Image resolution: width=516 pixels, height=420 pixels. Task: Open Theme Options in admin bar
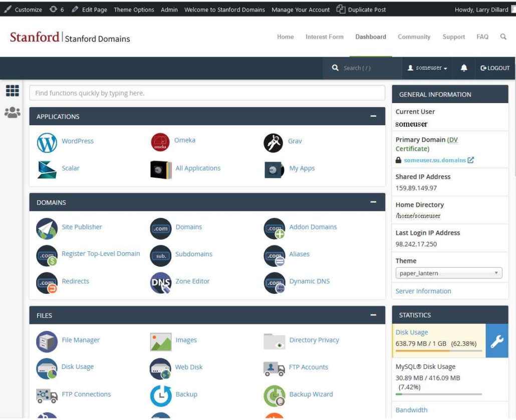[134, 10]
